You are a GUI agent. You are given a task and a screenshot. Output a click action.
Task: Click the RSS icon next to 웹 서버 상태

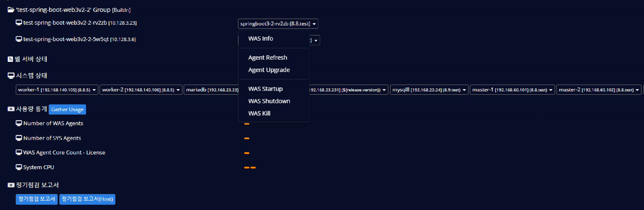click(x=10, y=59)
